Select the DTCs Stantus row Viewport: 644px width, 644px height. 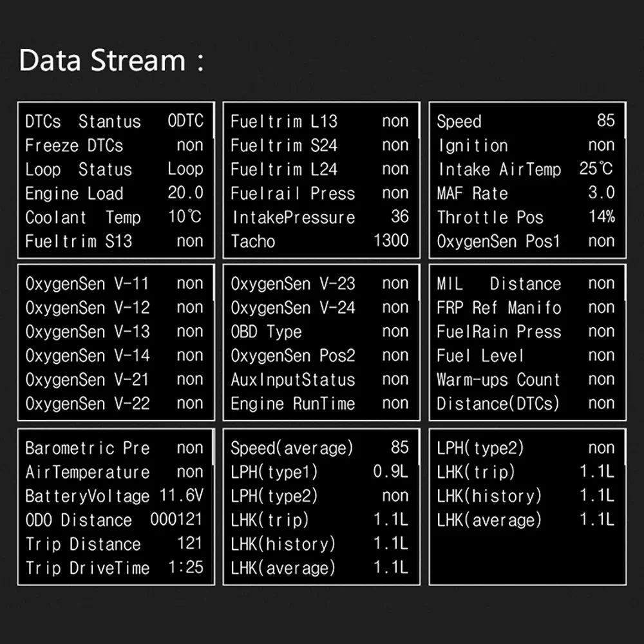tap(114, 121)
